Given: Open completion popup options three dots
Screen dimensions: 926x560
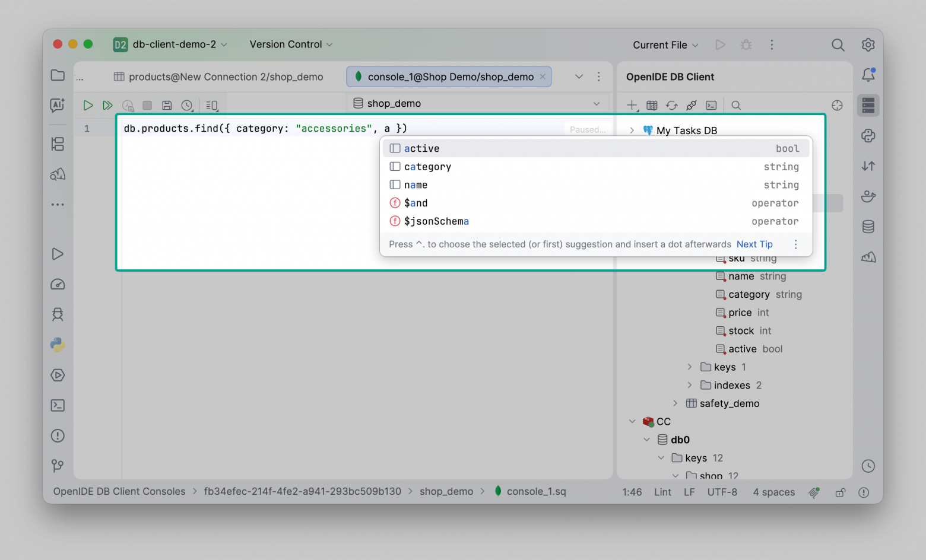Looking at the screenshot, I should point(796,244).
